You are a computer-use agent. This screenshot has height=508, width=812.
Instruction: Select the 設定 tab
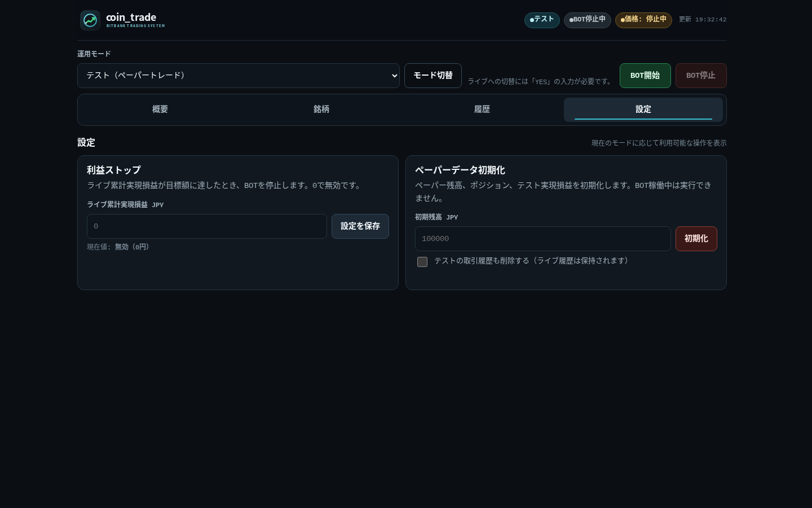[643, 110]
